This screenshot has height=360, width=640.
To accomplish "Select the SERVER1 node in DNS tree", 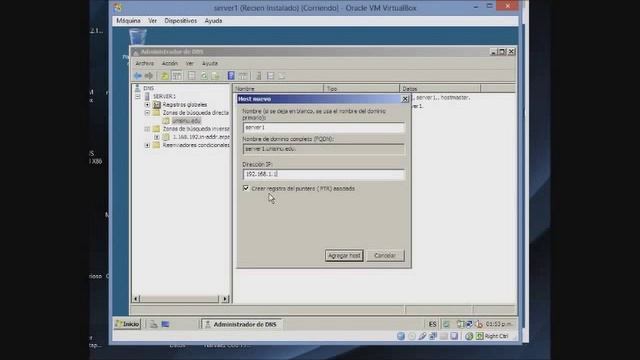I will coord(164,96).
